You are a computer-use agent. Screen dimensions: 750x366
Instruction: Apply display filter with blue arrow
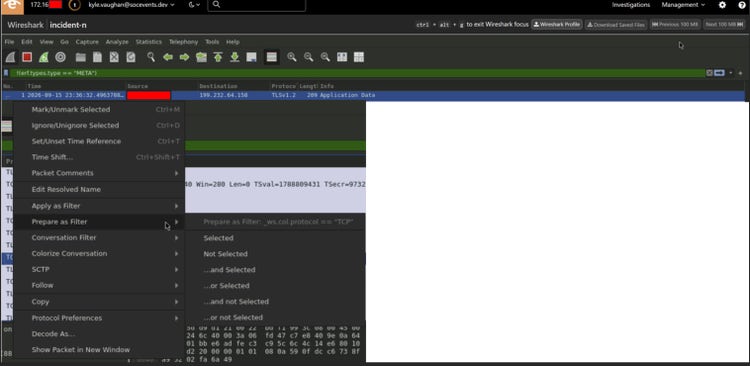(x=719, y=73)
